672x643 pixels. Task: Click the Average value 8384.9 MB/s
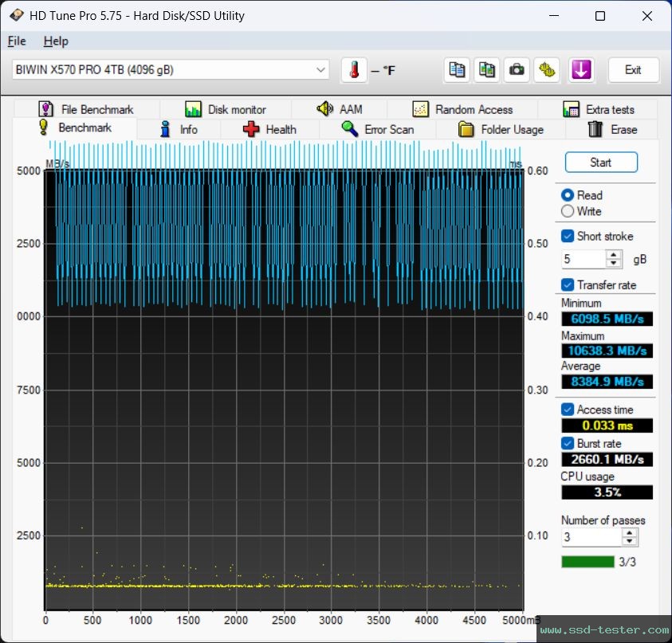click(607, 382)
